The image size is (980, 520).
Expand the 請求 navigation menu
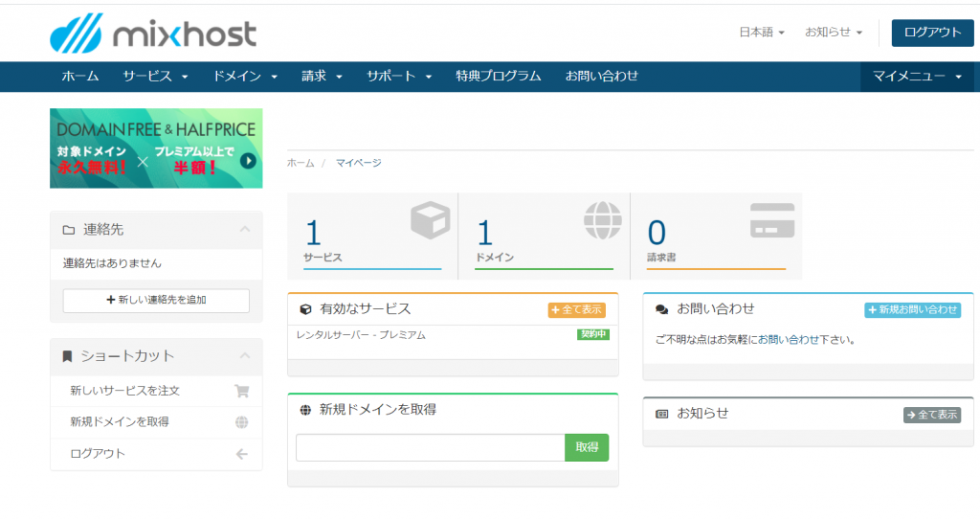click(322, 77)
